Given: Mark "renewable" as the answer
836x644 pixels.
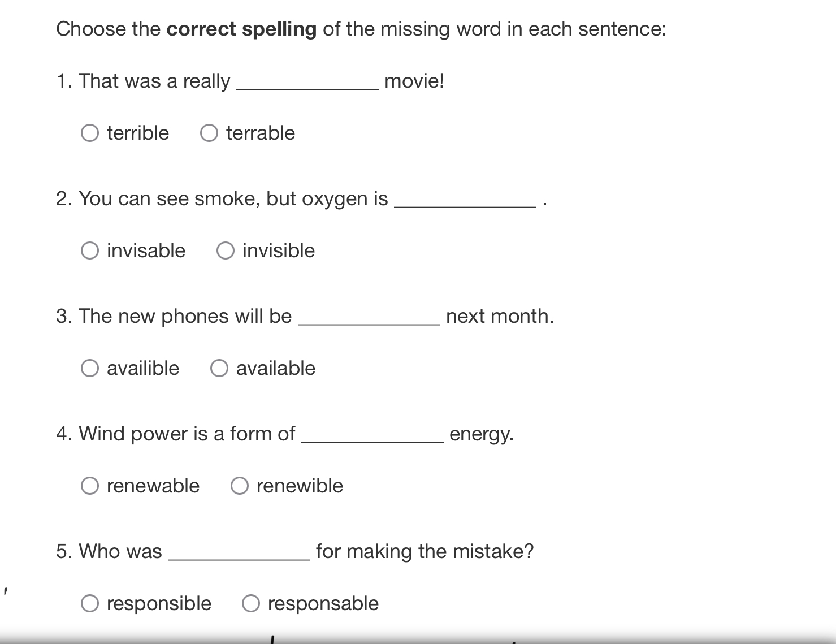Looking at the screenshot, I should (90, 486).
